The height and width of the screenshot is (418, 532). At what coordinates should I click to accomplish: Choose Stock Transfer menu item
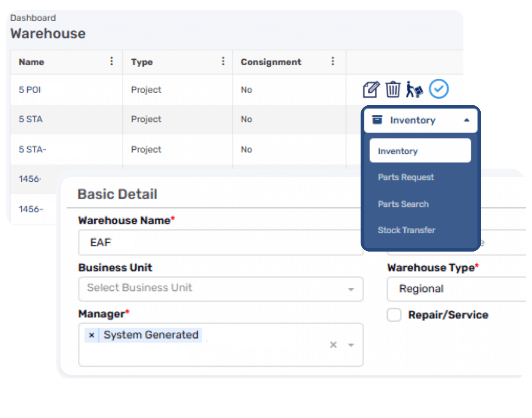tap(407, 230)
